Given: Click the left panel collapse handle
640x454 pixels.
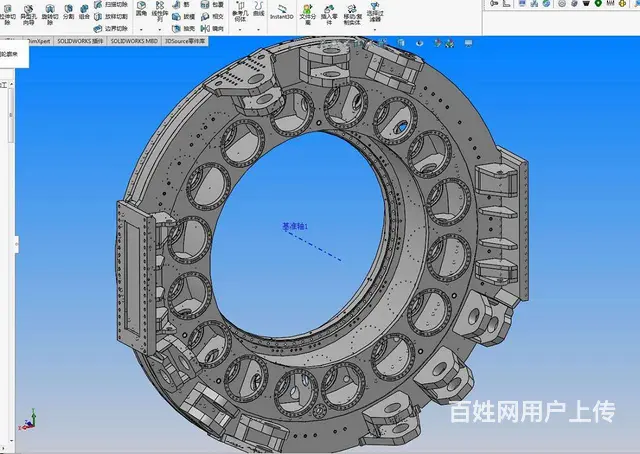Looking at the screenshot, I should pos(17,244).
